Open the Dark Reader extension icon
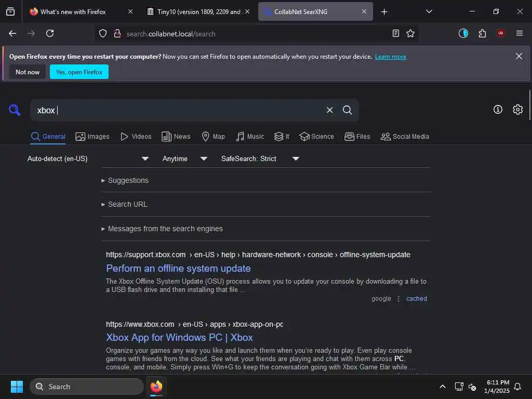Screen dimensions: 532x399 [463, 33]
